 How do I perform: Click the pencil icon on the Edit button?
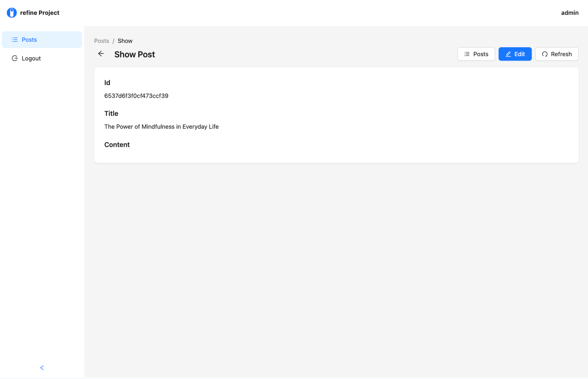[508, 54]
